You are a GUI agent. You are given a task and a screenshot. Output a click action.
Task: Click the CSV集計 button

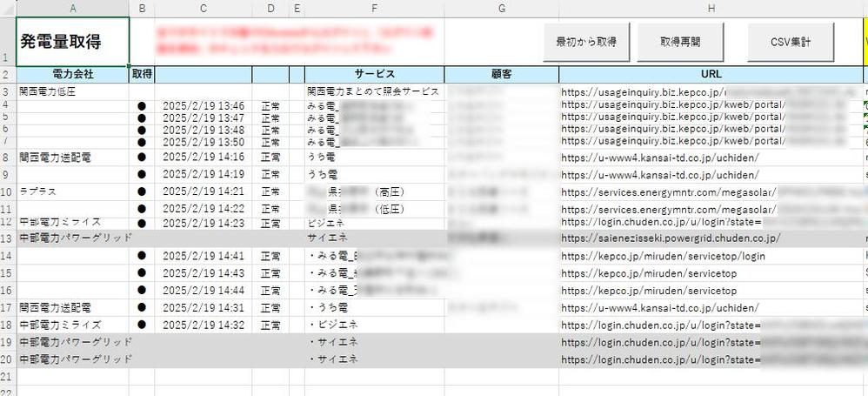(x=791, y=42)
